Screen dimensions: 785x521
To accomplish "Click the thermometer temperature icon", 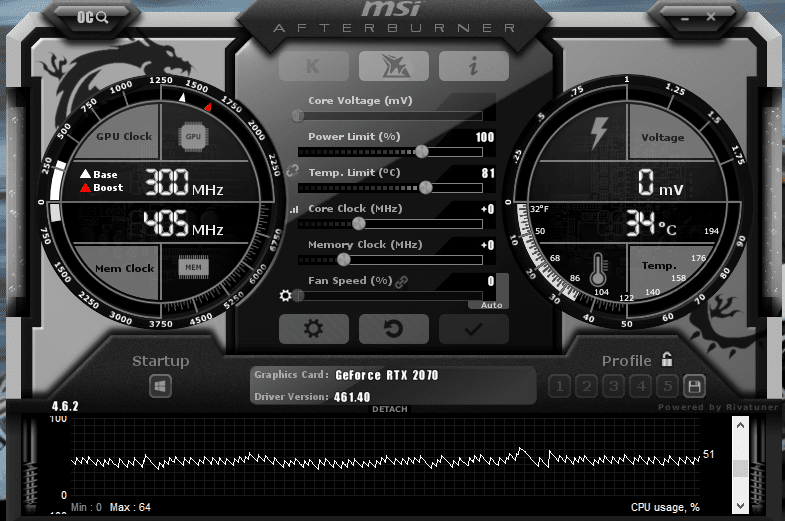I will [598, 269].
